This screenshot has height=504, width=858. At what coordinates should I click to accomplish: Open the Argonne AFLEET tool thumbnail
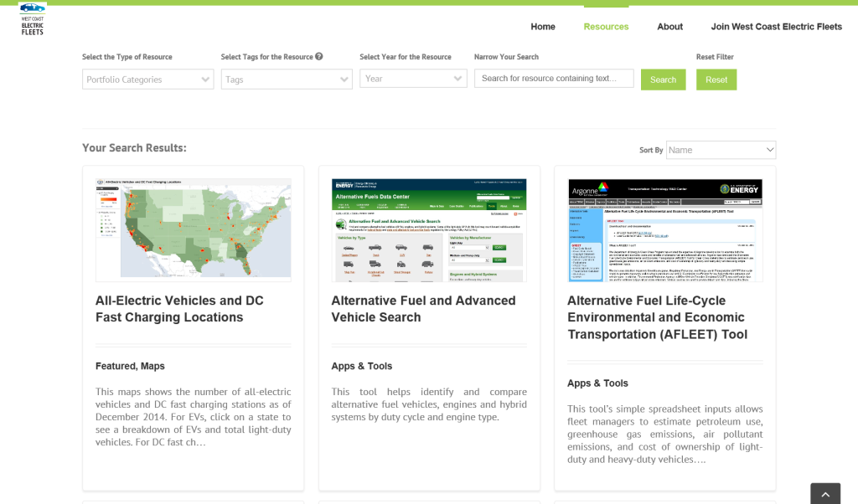click(x=664, y=229)
